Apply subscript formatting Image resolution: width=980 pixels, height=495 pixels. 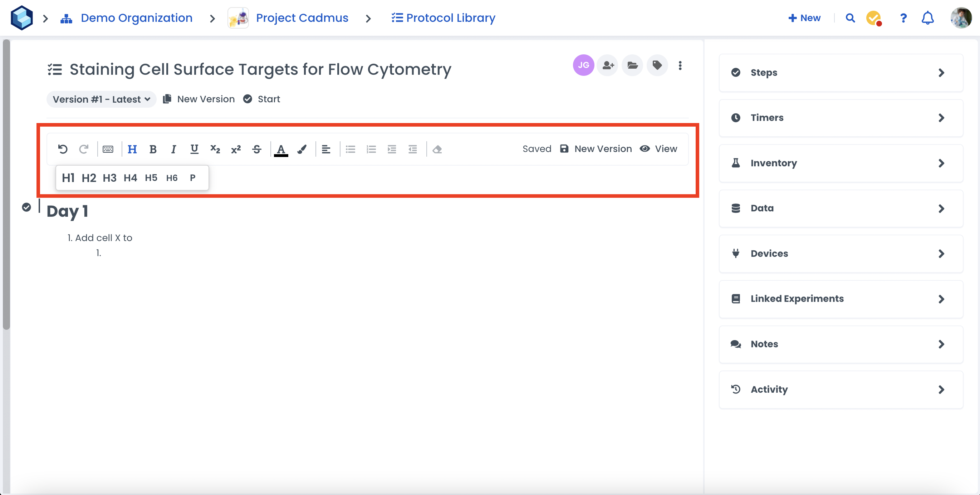(x=215, y=149)
